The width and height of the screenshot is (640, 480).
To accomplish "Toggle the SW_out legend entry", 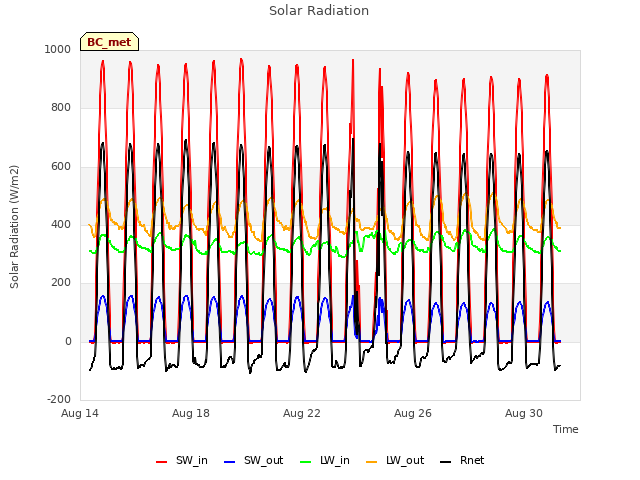I will click(253, 461).
